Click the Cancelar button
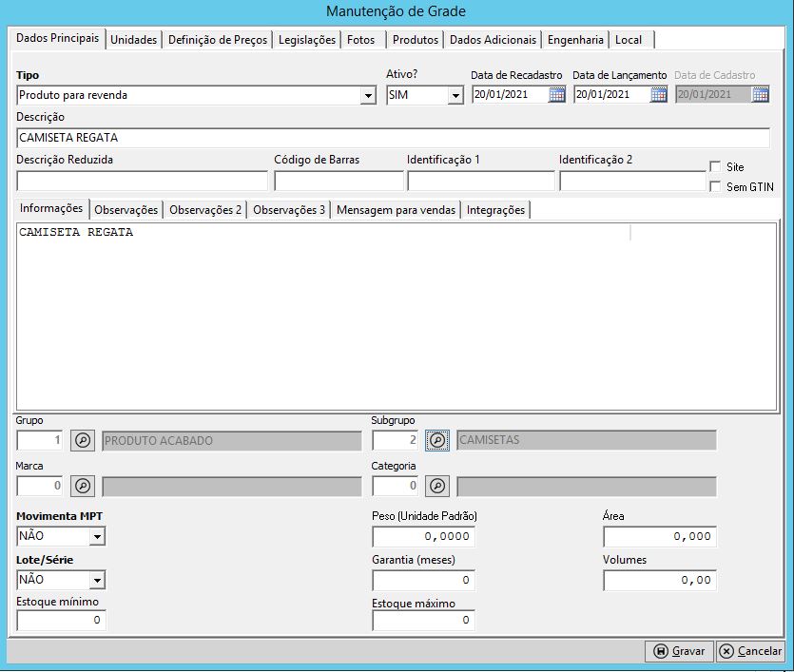Screen dimensions: 794x672 pyautogui.click(x=750, y=651)
